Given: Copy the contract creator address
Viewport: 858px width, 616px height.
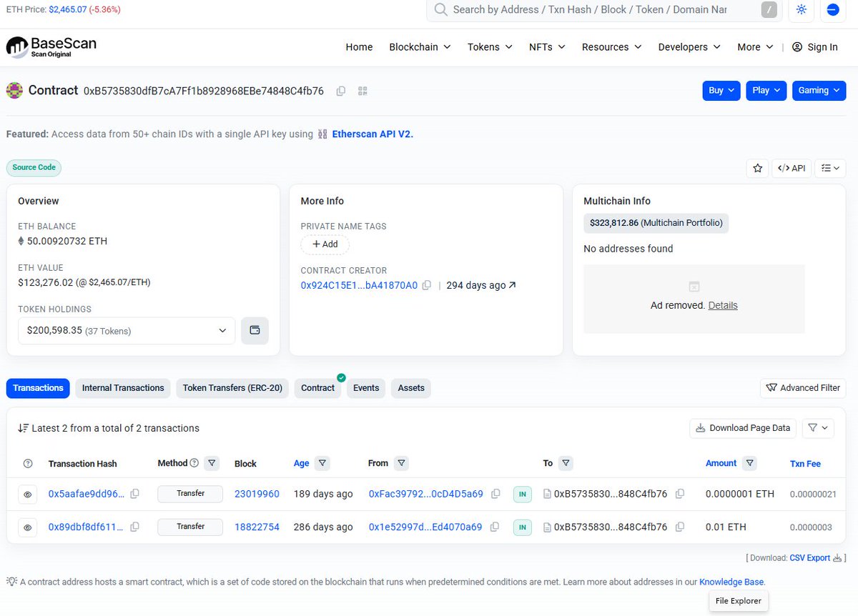Looking at the screenshot, I should coord(427,285).
